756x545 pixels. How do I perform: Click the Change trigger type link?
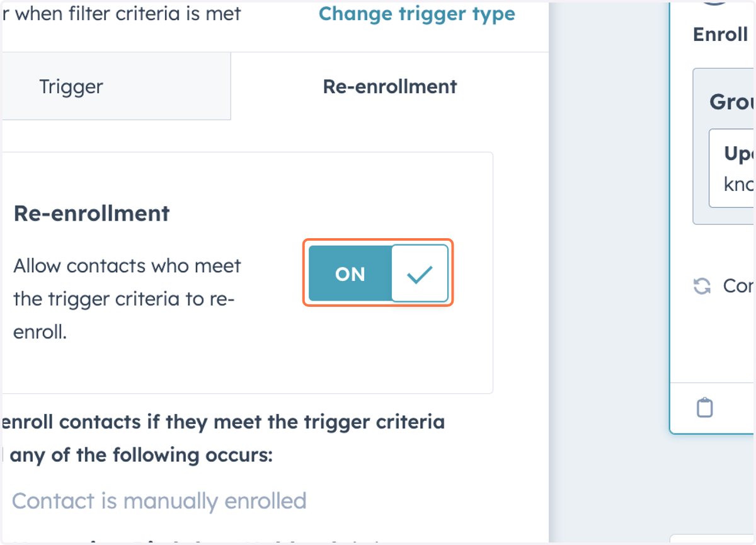(417, 14)
